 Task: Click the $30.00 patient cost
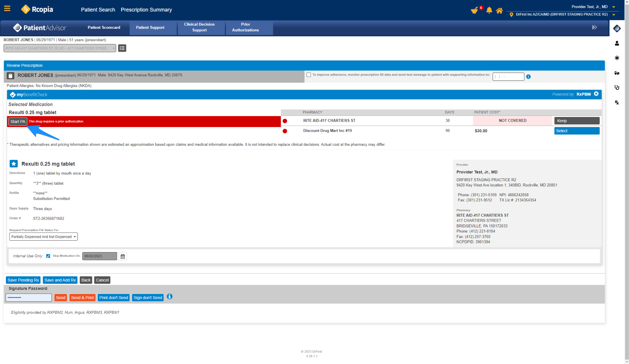point(481,131)
